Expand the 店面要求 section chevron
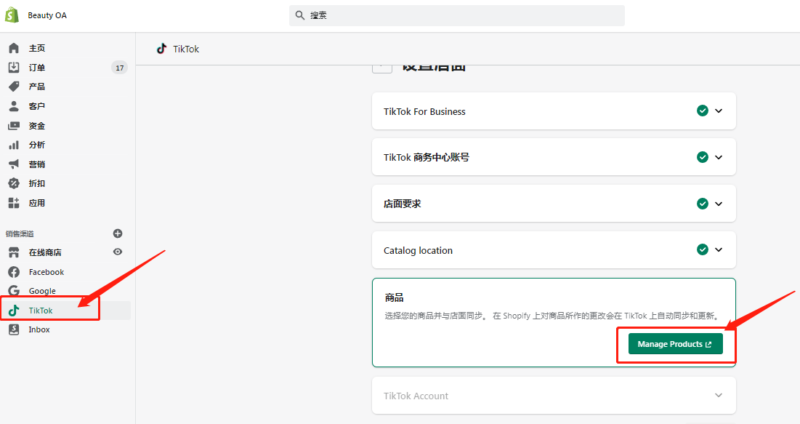Viewport: 800px width, 424px height. tap(719, 203)
